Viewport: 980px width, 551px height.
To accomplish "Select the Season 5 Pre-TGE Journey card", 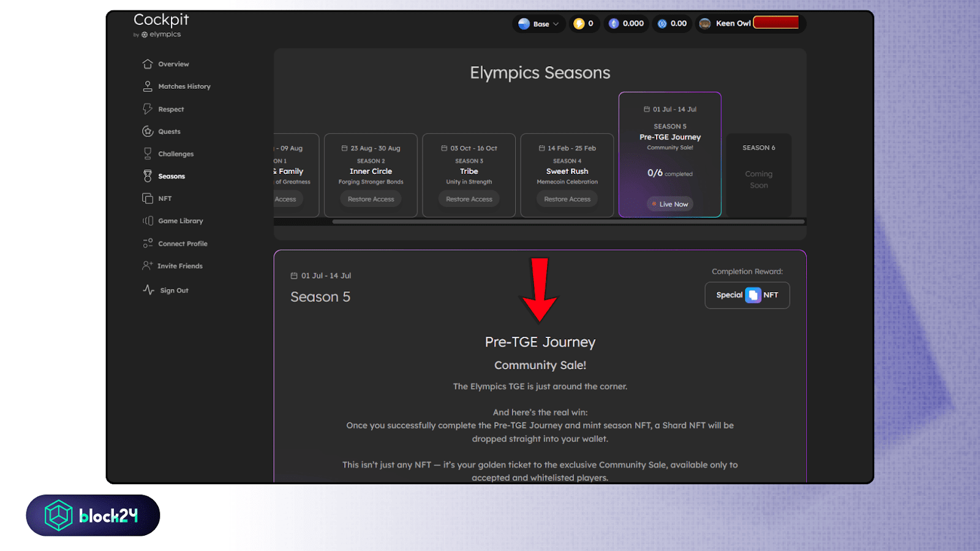I will 670,155.
